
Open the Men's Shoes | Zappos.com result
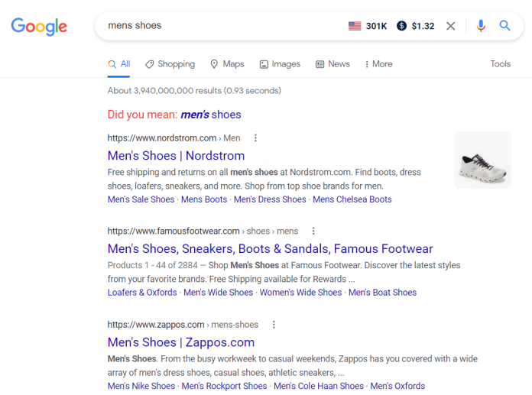[x=181, y=342]
